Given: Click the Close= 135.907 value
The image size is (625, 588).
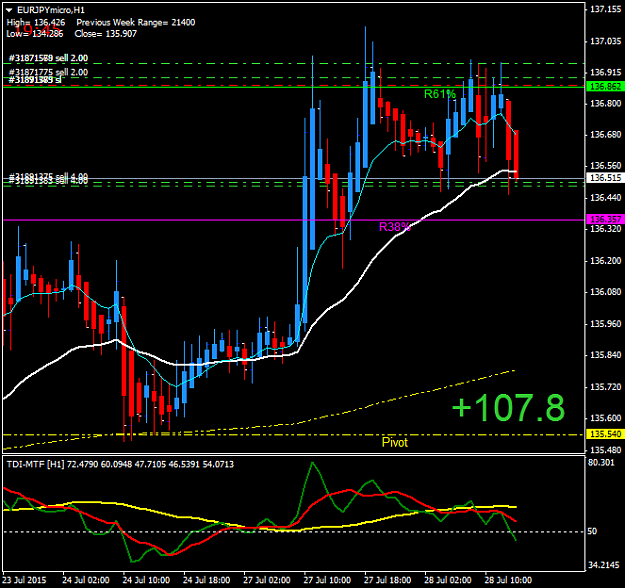Looking at the screenshot, I should [x=106, y=34].
